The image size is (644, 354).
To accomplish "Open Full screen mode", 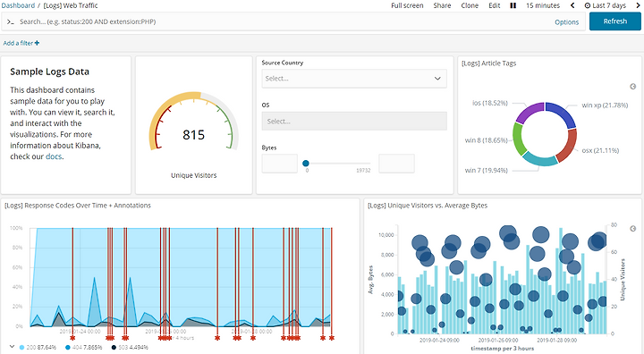I will click(x=407, y=5).
